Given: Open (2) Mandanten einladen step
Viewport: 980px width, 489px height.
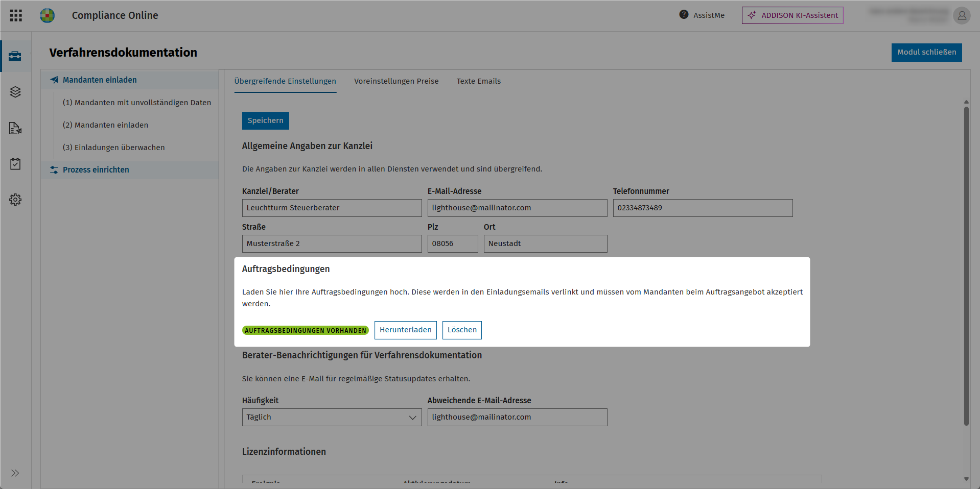Looking at the screenshot, I should [105, 125].
